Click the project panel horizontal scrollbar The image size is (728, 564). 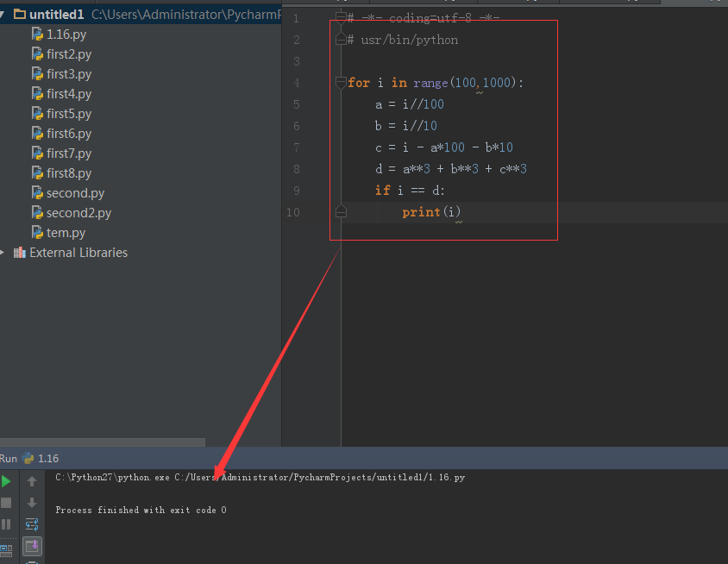(x=102, y=442)
